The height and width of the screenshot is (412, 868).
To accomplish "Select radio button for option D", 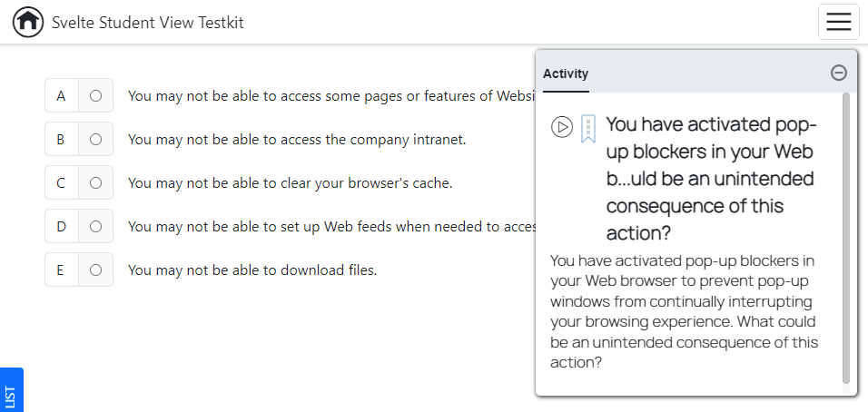I will click(95, 226).
